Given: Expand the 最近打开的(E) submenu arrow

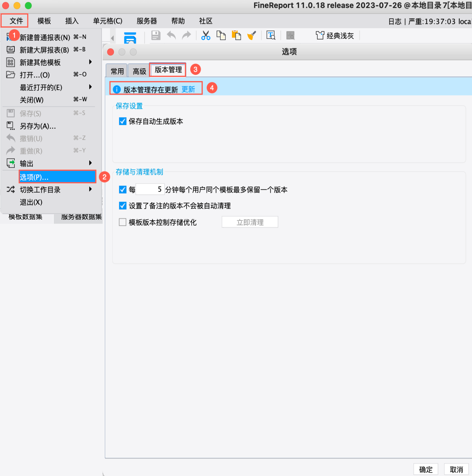Looking at the screenshot, I should (x=90, y=87).
